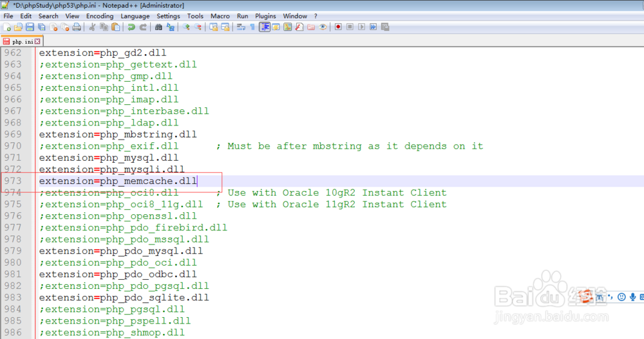Click the Open file folder icon
644x339 pixels.
tap(18, 27)
